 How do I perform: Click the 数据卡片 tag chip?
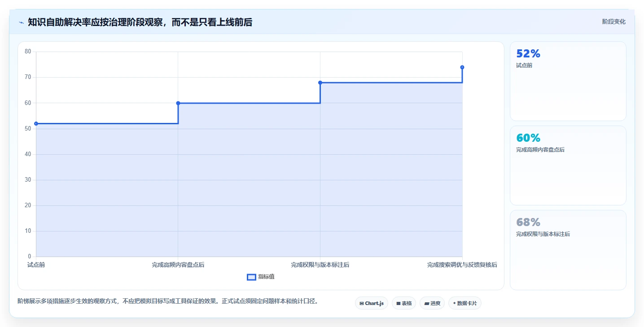tap(464, 303)
